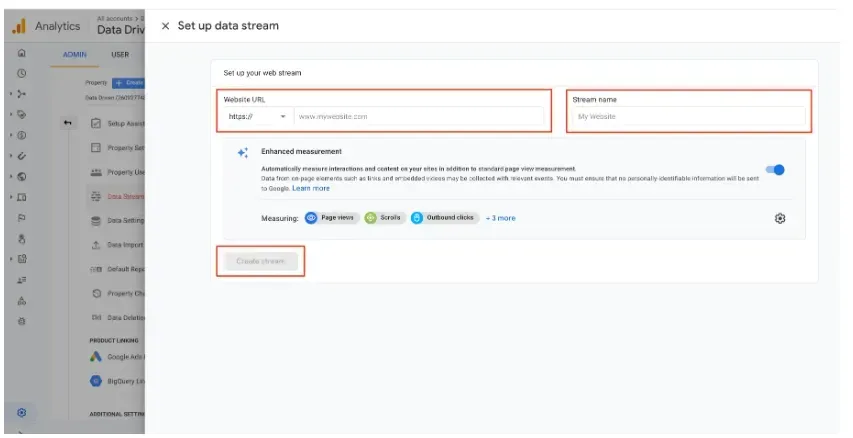This screenshot has width=853, height=438.
Task: Switch to the USER tab
Action: point(120,55)
